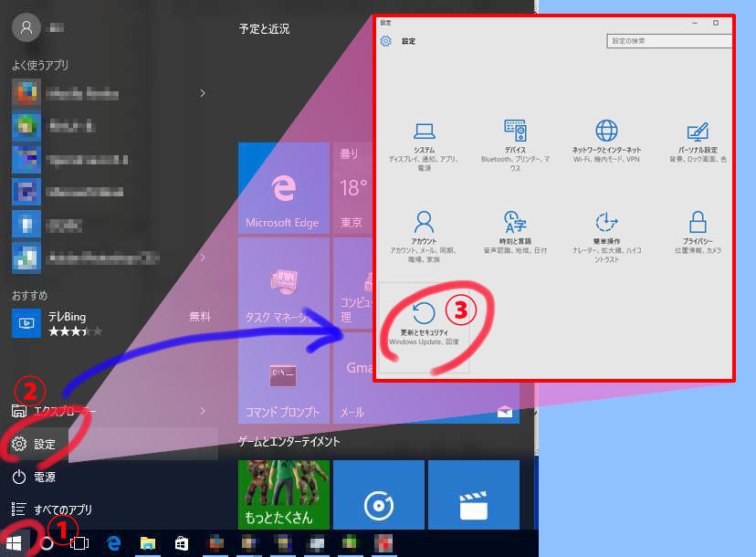Launch the Microsoft Edge tile

pyautogui.click(x=283, y=187)
